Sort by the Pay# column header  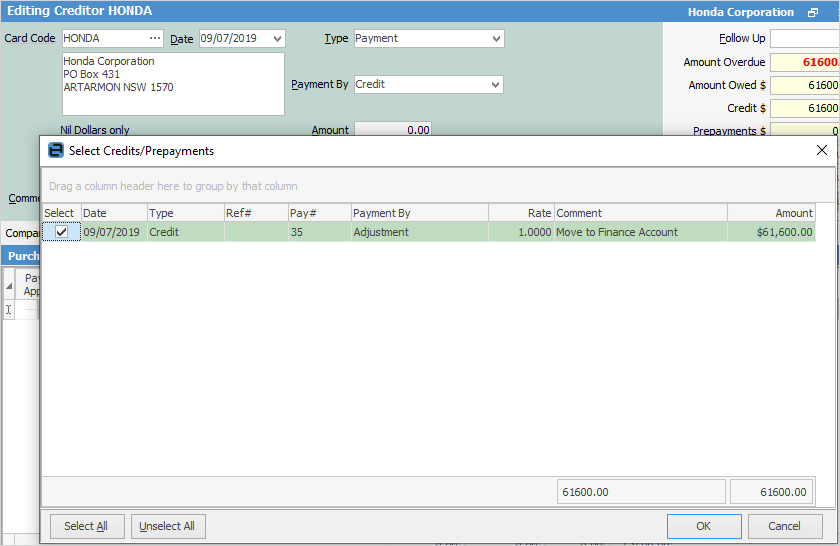tap(319, 213)
